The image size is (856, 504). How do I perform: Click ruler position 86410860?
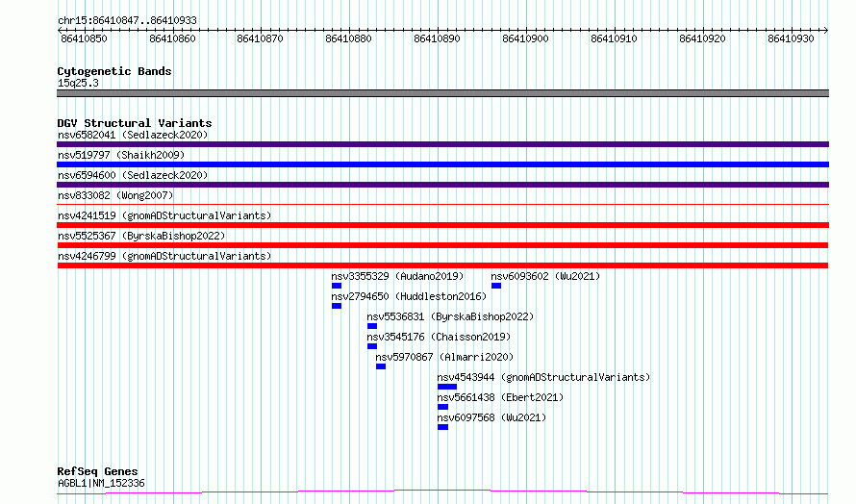coord(172,38)
